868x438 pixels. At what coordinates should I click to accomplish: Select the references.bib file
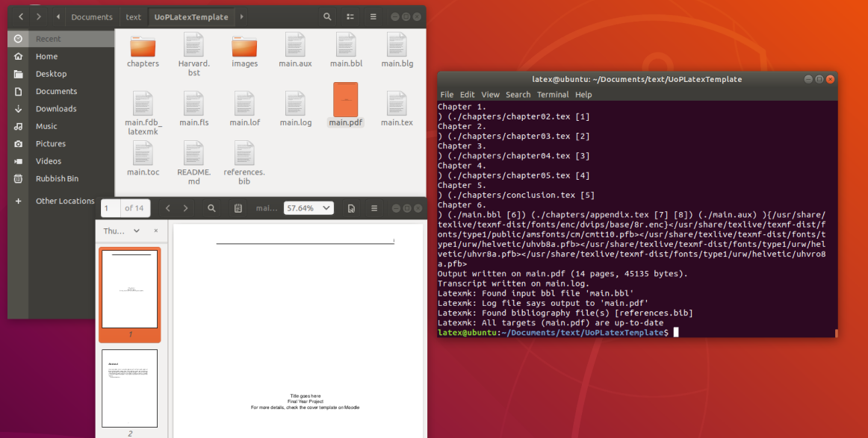coord(244,163)
